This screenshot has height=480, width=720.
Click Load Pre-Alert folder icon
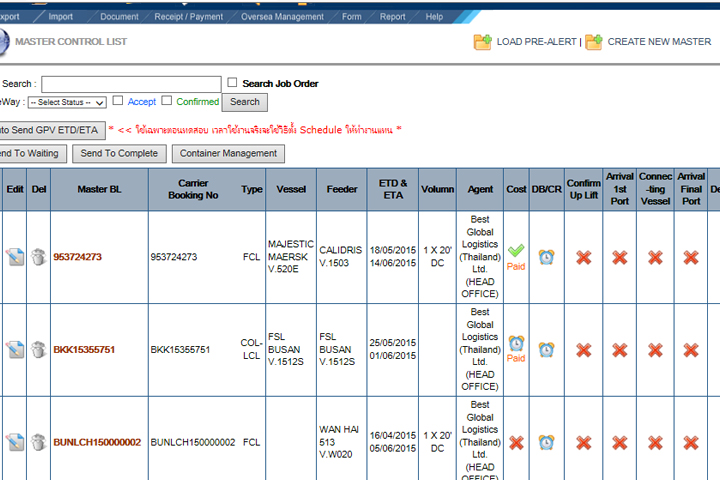pos(483,42)
